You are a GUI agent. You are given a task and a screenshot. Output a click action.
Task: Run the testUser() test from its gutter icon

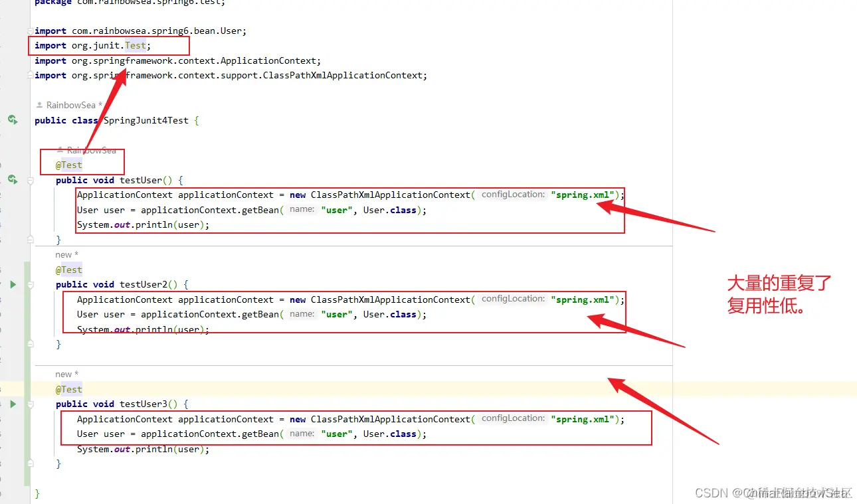point(13,179)
